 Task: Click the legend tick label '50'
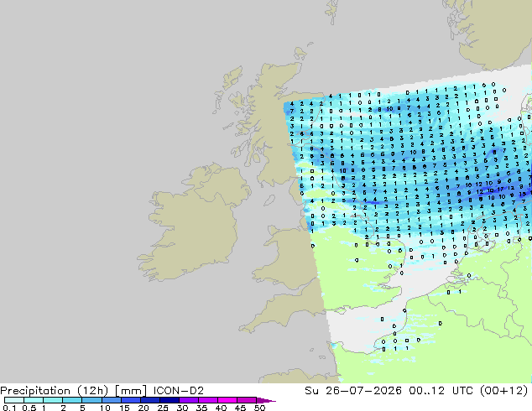[259, 408]
